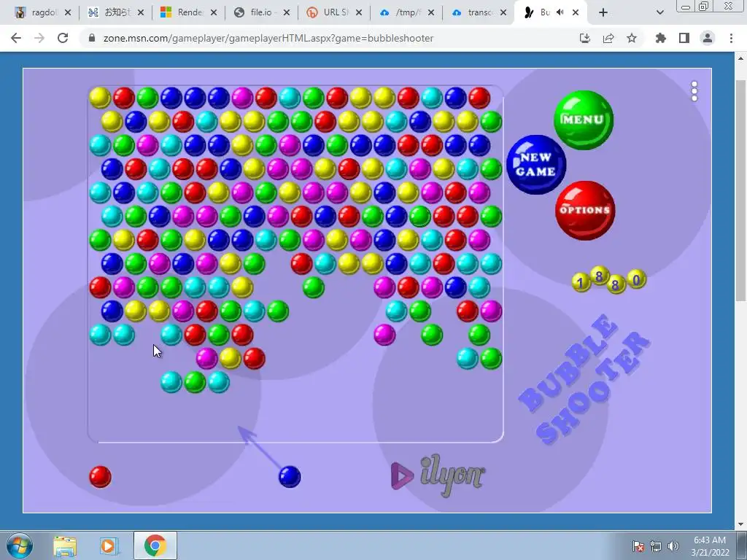Install app via address bar download icon
Viewport: 747px width, 560px height.
pos(585,38)
